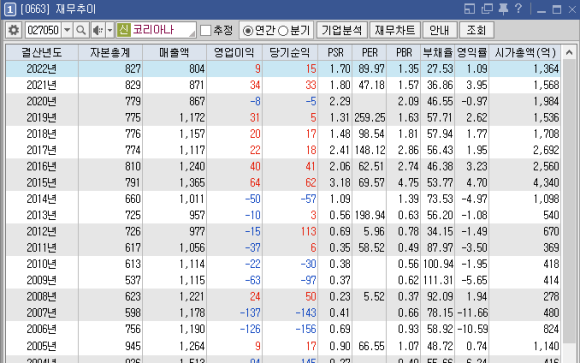The height and width of the screenshot is (363, 580).
Task: Click the 결산년도 column header
Action: (42, 53)
